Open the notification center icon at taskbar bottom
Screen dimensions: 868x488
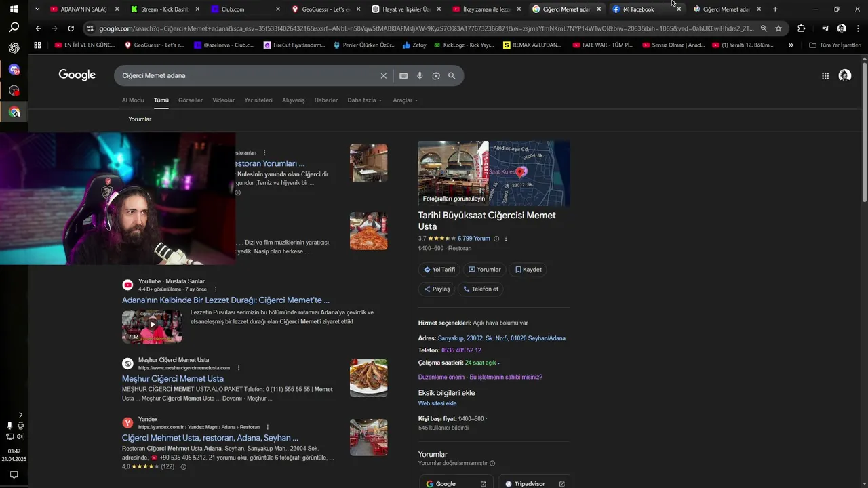[14, 475]
